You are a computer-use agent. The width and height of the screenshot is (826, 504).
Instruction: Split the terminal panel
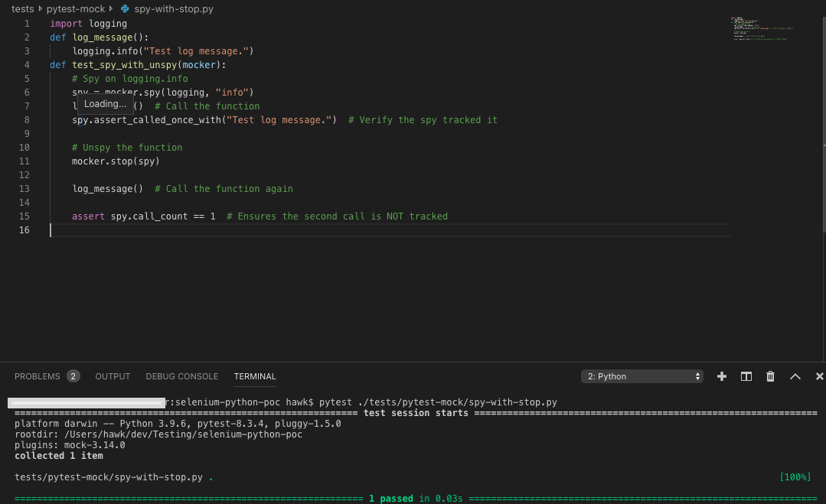(746, 376)
